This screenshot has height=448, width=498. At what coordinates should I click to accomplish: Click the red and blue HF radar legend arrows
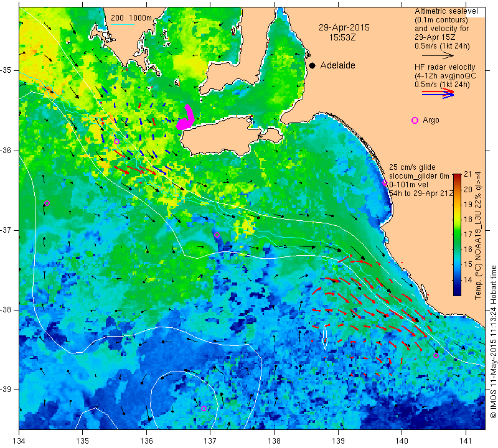click(x=438, y=93)
